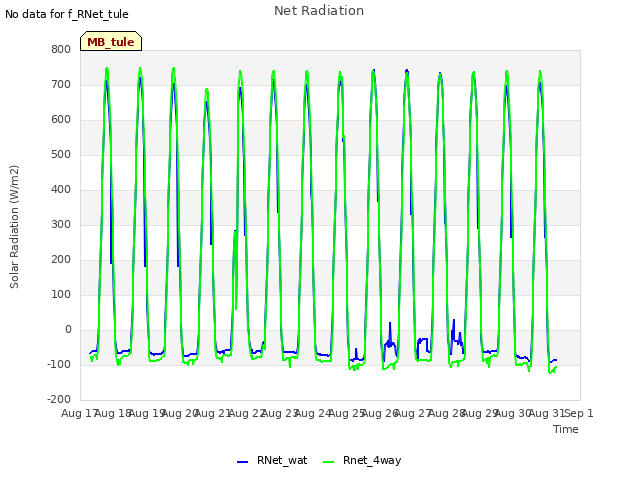Click the Aug 28 x-axis date label

[x=446, y=413]
